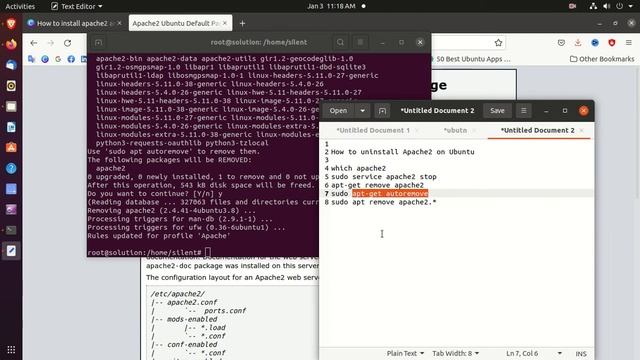
Task: Open the clock and calendar at Jan 3 11:18 AM
Action: click(331, 6)
